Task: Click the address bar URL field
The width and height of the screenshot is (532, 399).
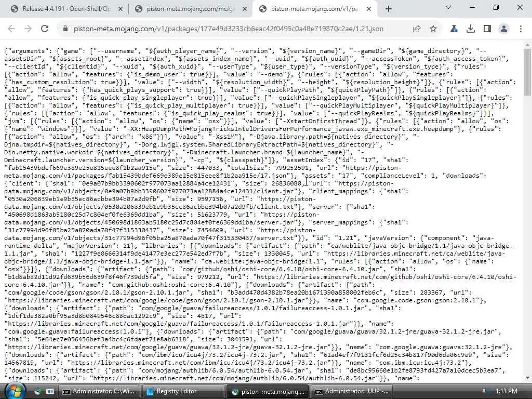Action: click(229, 29)
